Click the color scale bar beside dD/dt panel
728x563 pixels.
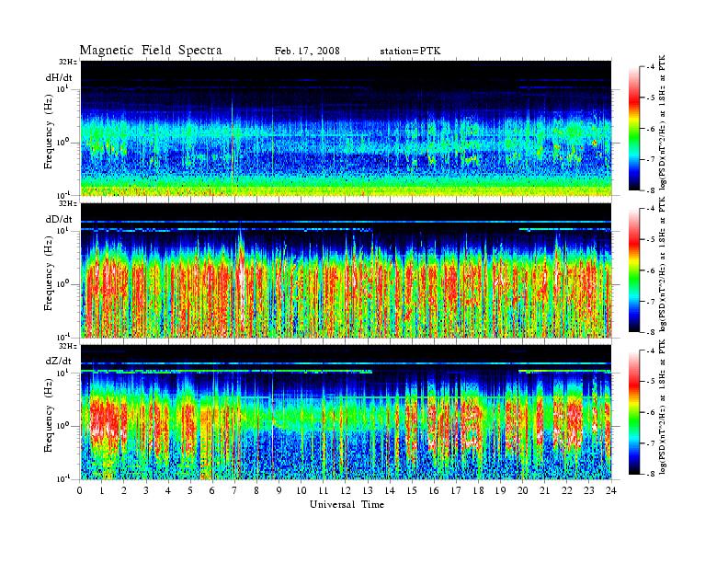tap(633, 270)
